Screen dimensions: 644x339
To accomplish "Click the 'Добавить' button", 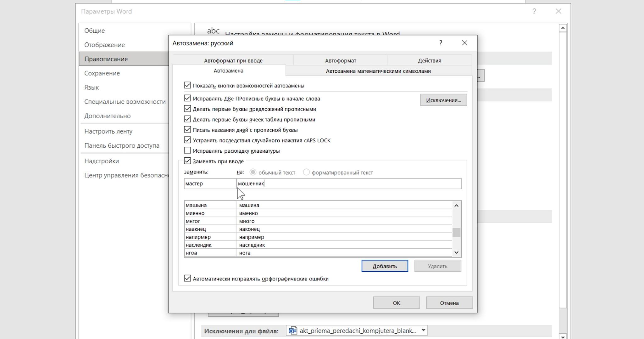I will (x=385, y=266).
